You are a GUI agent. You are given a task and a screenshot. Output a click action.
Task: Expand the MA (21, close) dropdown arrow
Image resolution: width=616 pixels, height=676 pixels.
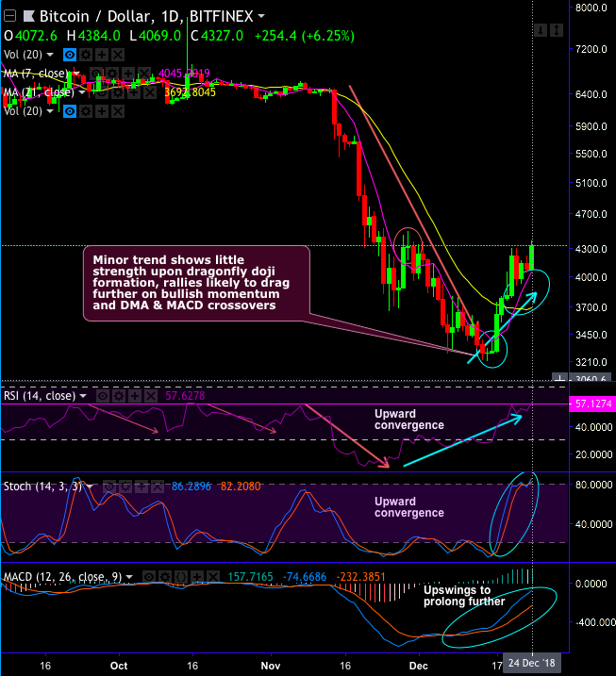[x=81, y=92]
